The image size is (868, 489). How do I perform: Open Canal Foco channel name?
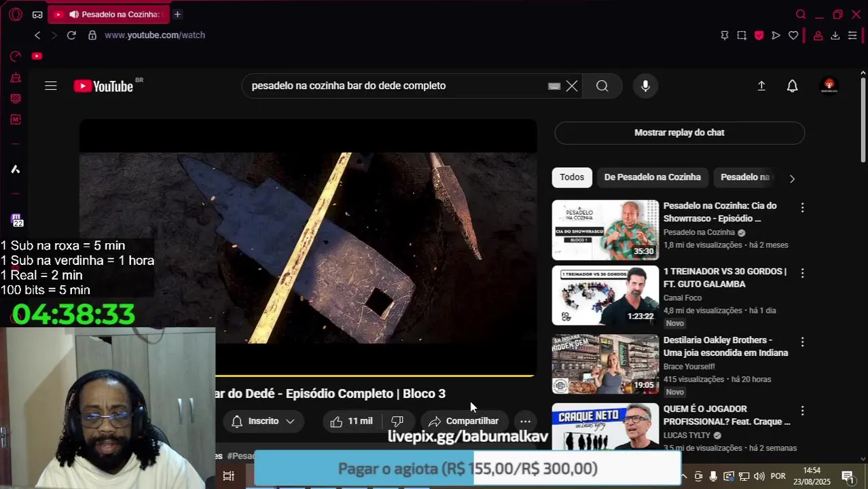tap(683, 297)
